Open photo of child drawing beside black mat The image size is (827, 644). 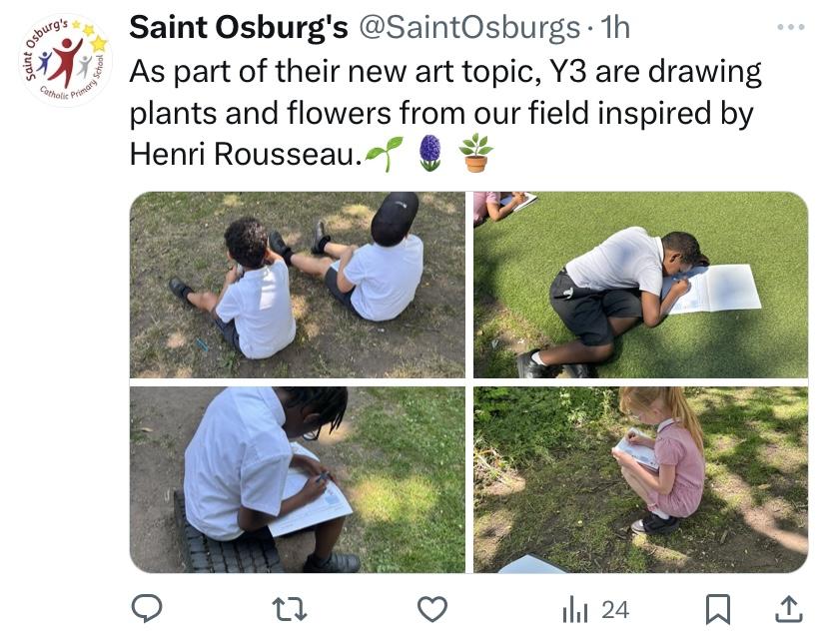coord(298,479)
